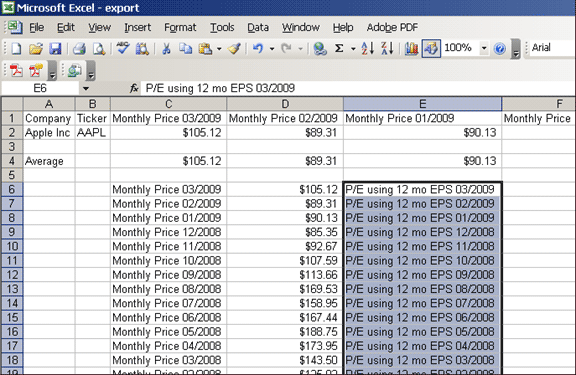Save the workbook with floppy icon
The width and height of the screenshot is (576, 375).
click(x=55, y=48)
